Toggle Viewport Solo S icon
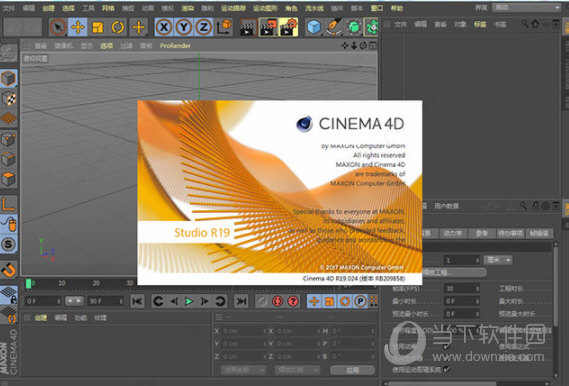 coord(9,244)
